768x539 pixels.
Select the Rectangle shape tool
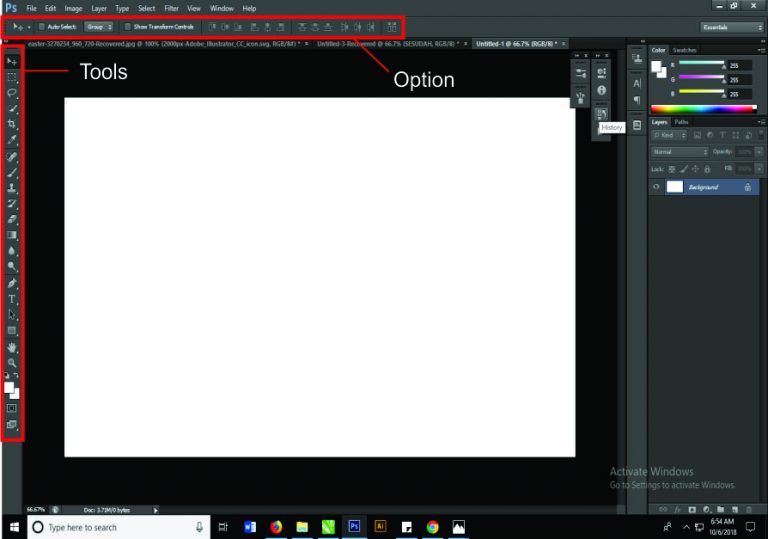point(12,330)
